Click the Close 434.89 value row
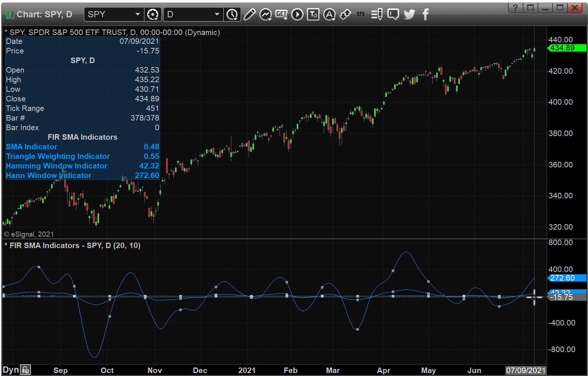Screen dimensions: 588x376 83,99
